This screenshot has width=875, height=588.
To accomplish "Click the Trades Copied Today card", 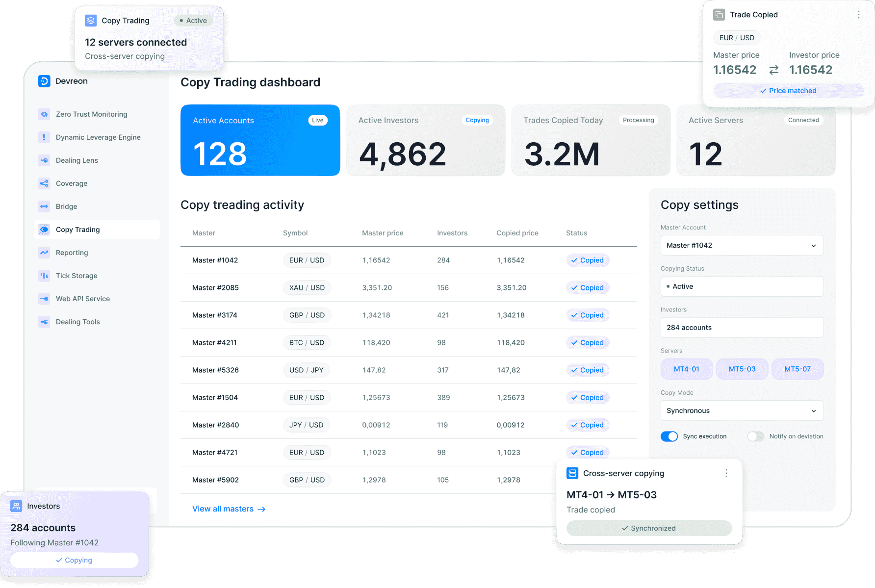I will (x=591, y=140).
